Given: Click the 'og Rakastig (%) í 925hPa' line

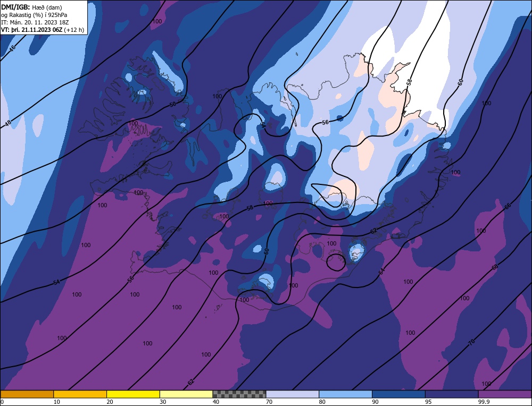Looking at the screenshot, I should [x=34, y=15].
